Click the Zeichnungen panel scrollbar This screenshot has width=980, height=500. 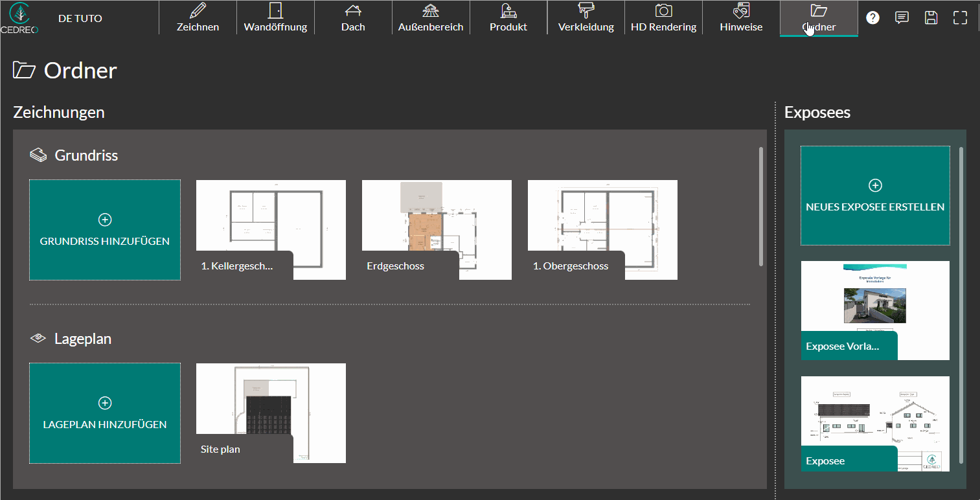761,206
